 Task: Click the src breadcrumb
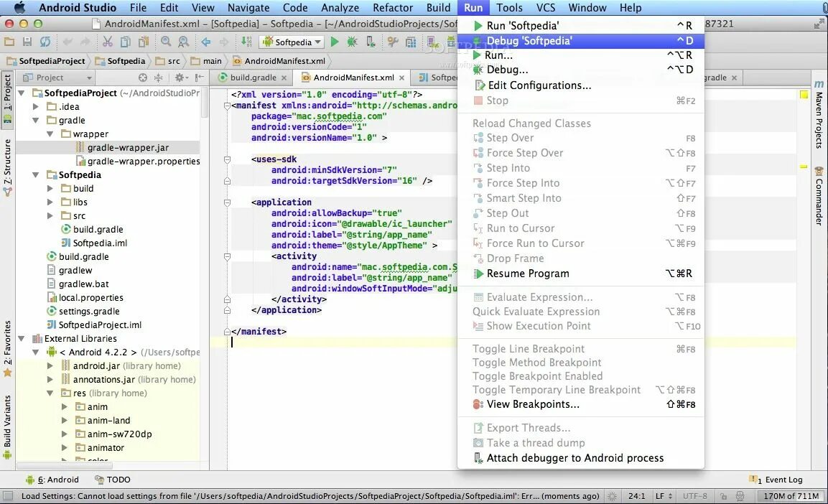pos(169,61)
